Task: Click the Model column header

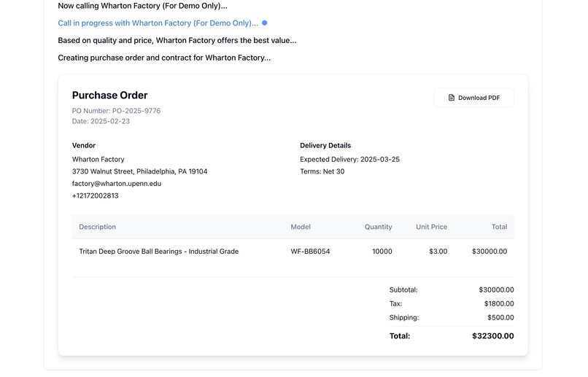Action: point(301,227)
